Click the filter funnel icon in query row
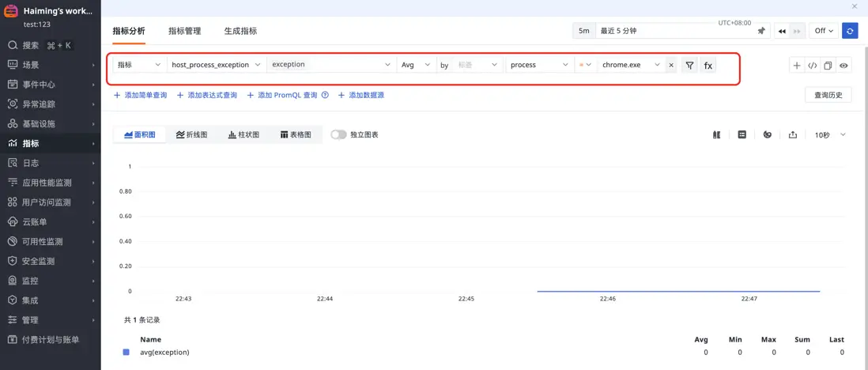 (x=689, y=66)
